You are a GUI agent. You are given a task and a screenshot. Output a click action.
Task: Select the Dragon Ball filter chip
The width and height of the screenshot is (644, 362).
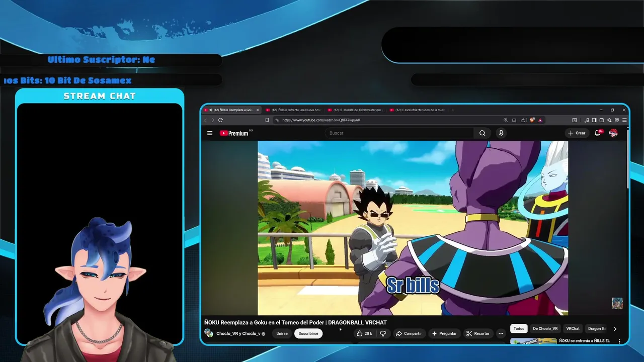(597, 328)
